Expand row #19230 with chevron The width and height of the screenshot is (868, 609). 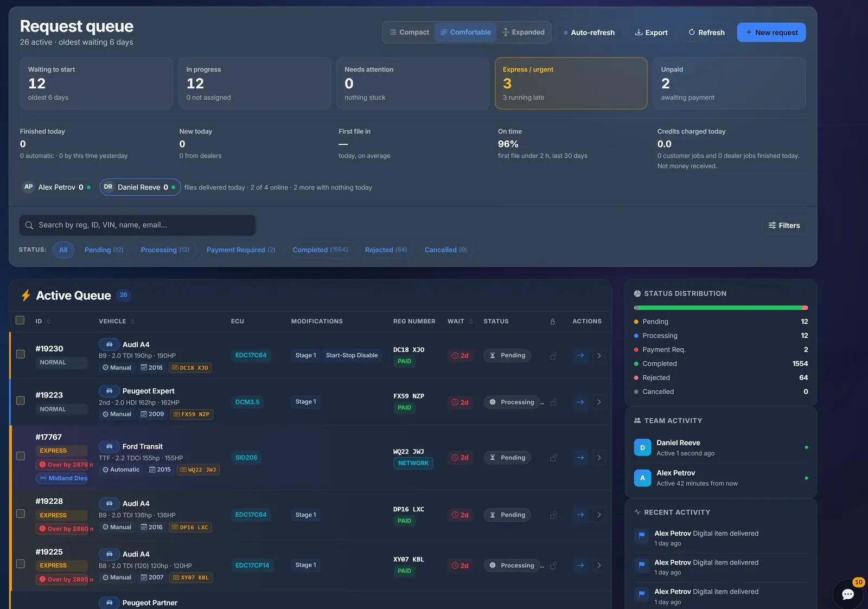coord(599,356)
